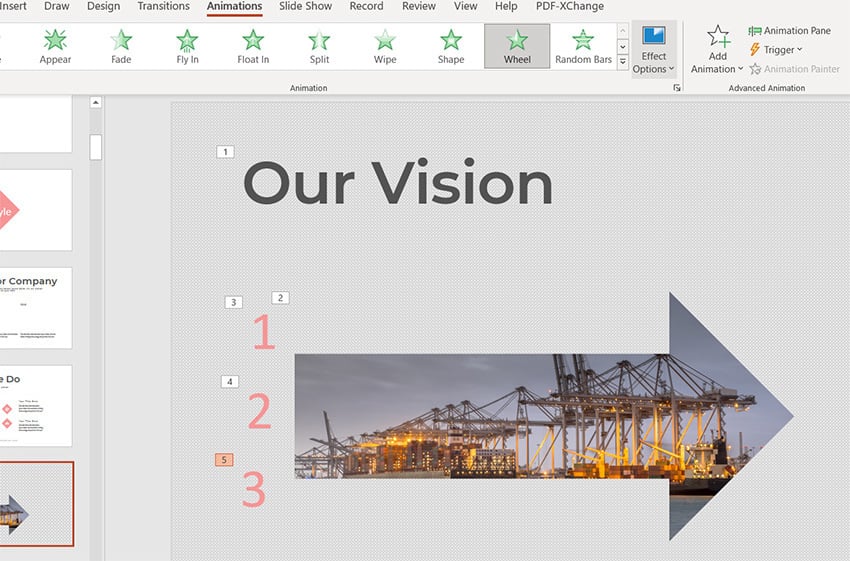Choose the Shape animation effect
Viewport: 850px width, 561px height.
coord(451,46)
